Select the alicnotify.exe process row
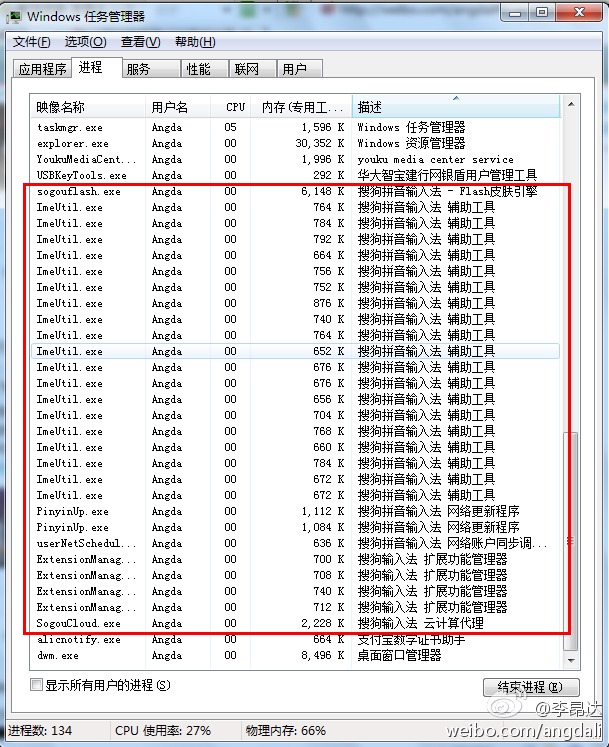 (x=295, y=639)
